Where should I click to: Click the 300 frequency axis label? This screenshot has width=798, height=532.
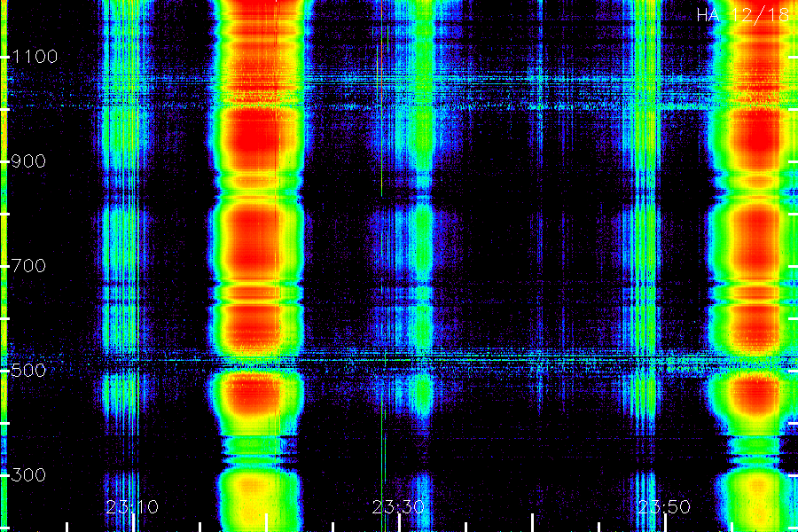pos(28,475)
